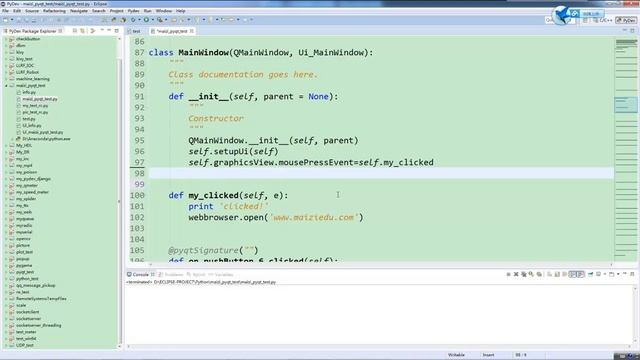The image size is (640, 360).
Task: Expand the My_HDL project
Action: (6, 146)
